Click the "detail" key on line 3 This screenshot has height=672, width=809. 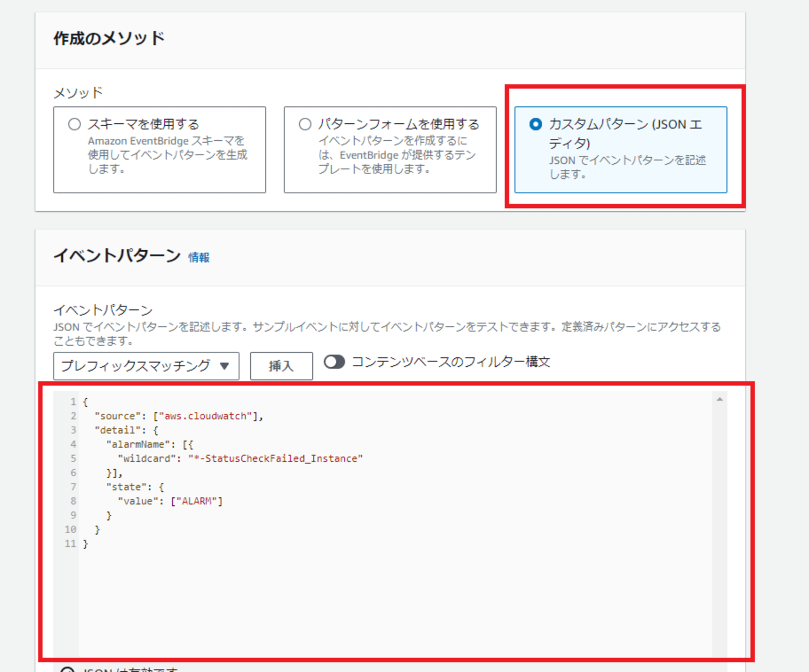[117, 430]
